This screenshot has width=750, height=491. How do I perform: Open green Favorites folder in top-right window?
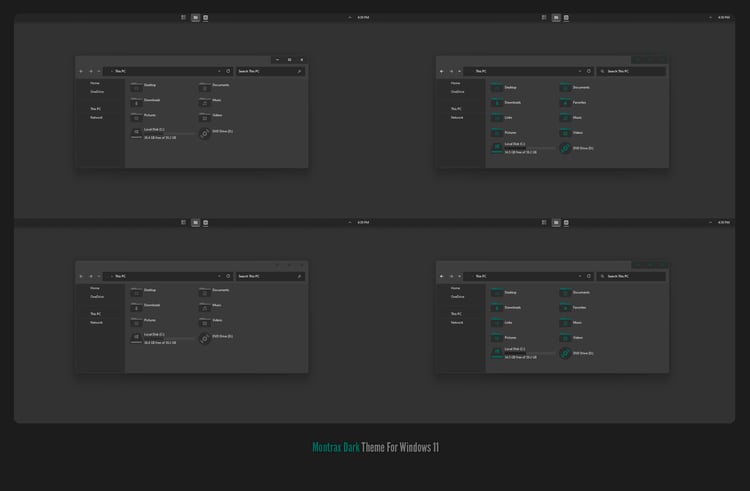tap(565, 102)
